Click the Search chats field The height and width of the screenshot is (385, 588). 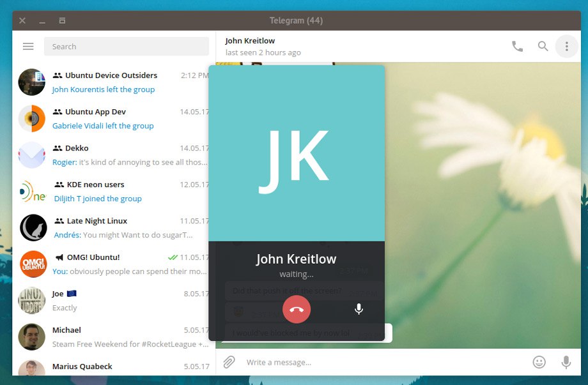pyautogui.click(x=127, y=47)
